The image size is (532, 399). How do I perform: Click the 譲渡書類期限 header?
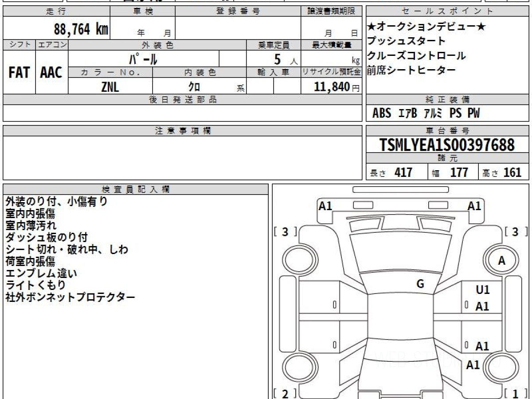click(x=331, y=12)
